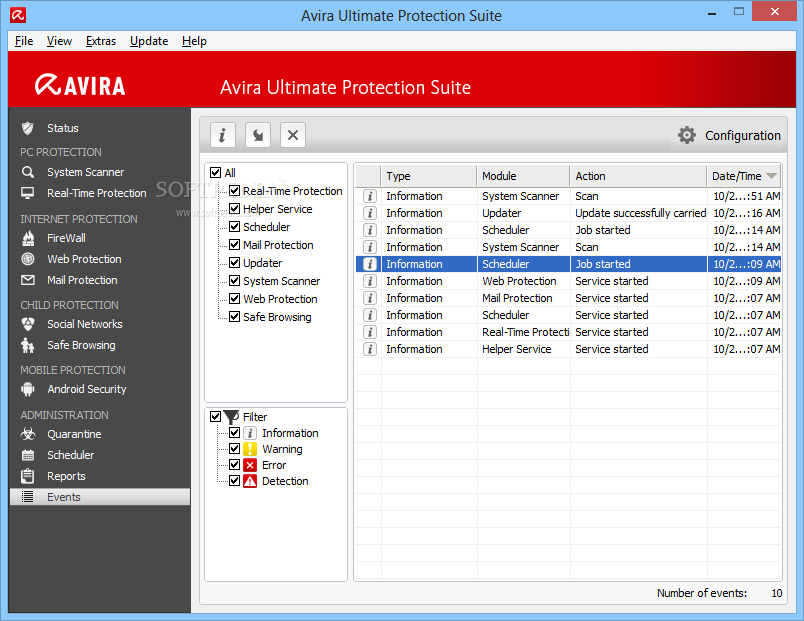The image size is (804, 621).
Task: Click info icon of Helper Service event row
Action: (370, 349)
